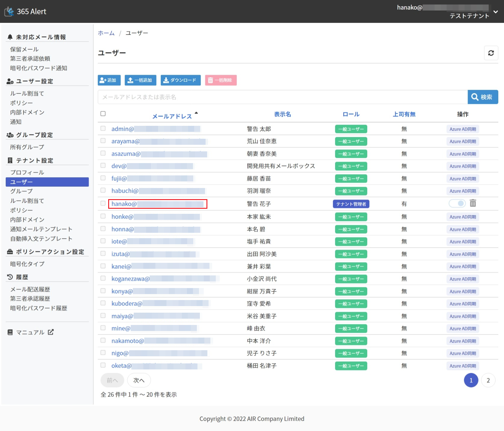Select the checkbox for nakamoto's row

pos(103,340)
